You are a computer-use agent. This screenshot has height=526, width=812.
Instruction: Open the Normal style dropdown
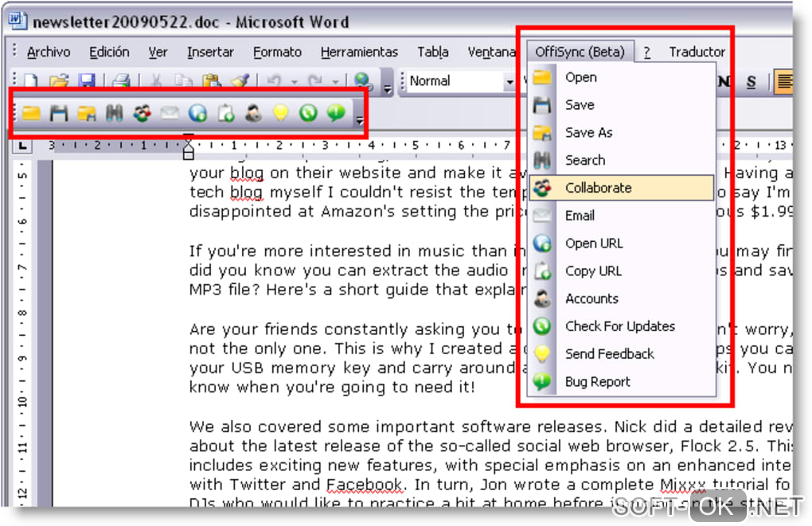coord(509,82)
